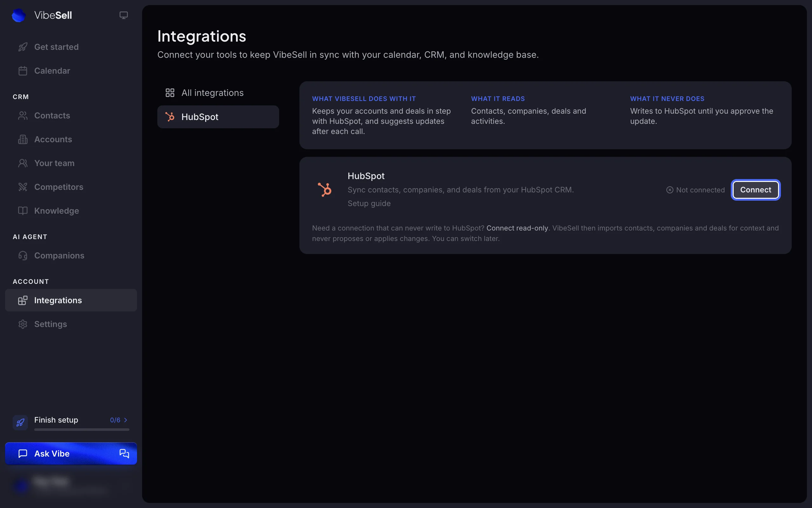
Task: Open Competitors from the sidebar
Action: (71, 187)
